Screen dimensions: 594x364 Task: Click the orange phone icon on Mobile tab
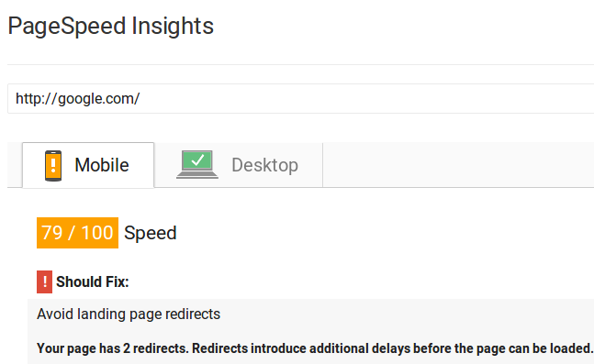(53, 166)
